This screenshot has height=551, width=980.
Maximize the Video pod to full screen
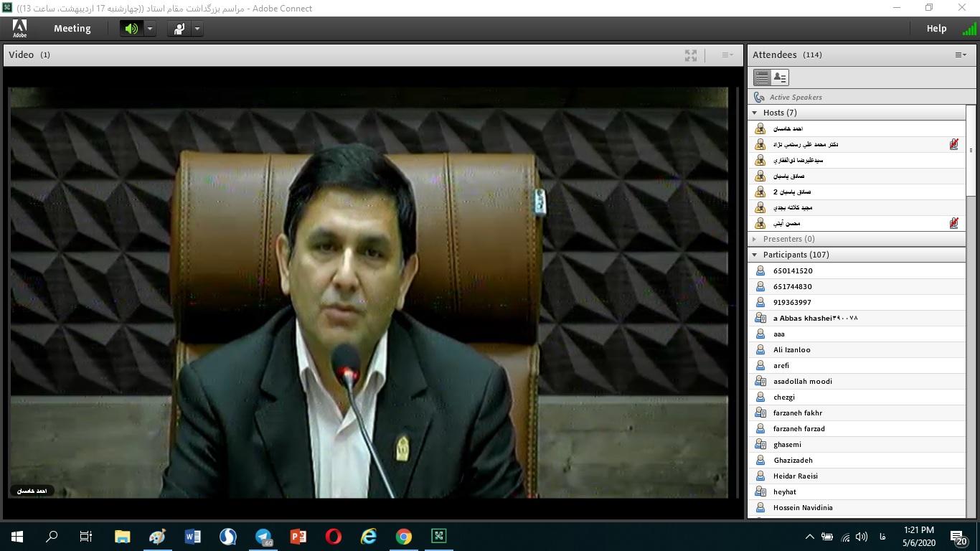tap(690, 55)
